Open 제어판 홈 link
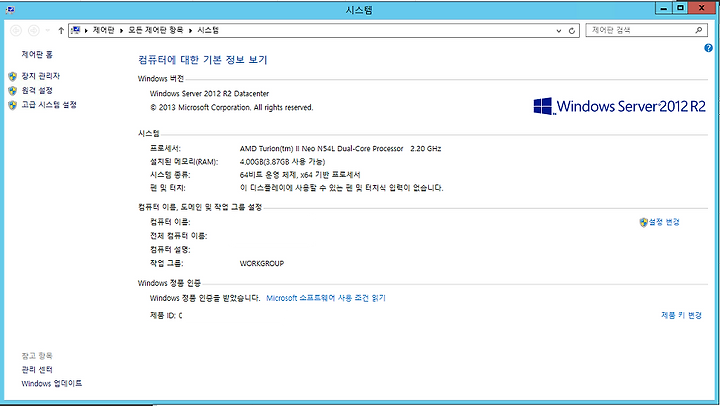The width and height of the screenshot is (720, 406). 37,55
